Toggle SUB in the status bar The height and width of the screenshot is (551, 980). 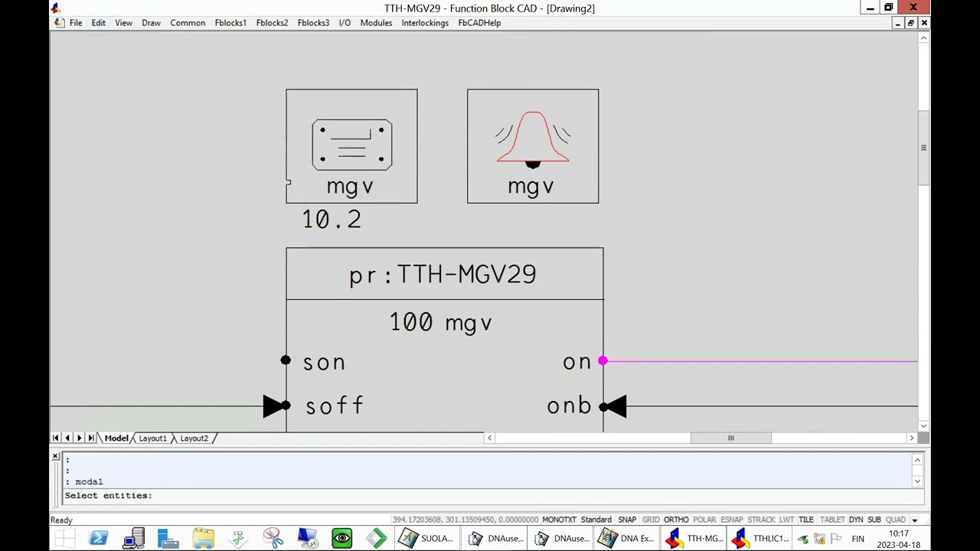pos(874,520)
